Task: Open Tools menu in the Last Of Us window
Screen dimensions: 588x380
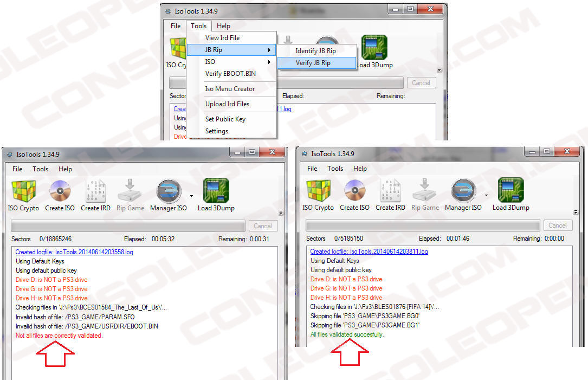Action: (x=41, y=169)
